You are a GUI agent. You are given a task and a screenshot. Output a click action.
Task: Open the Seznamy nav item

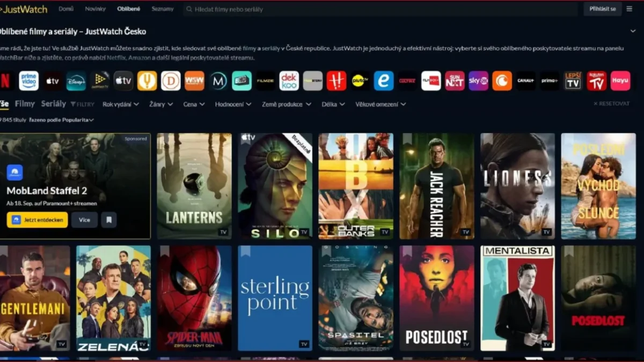pos(162,9)
